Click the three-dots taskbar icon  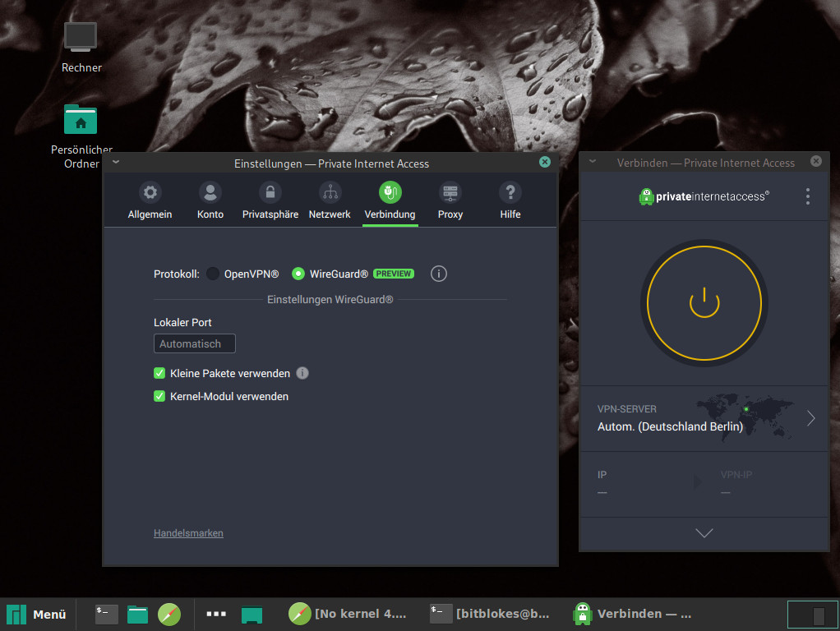pyautogui.click(x=216, y=614)
